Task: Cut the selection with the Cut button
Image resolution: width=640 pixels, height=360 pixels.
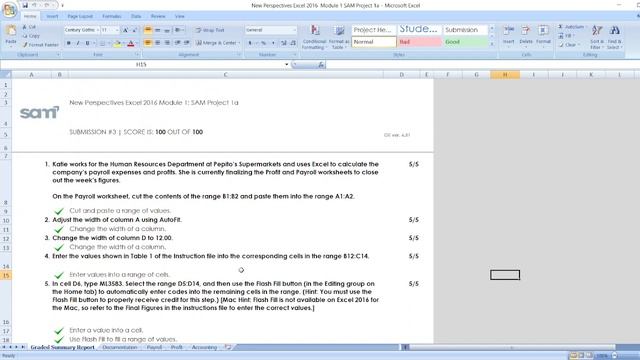Action: (x=29, y=27)
